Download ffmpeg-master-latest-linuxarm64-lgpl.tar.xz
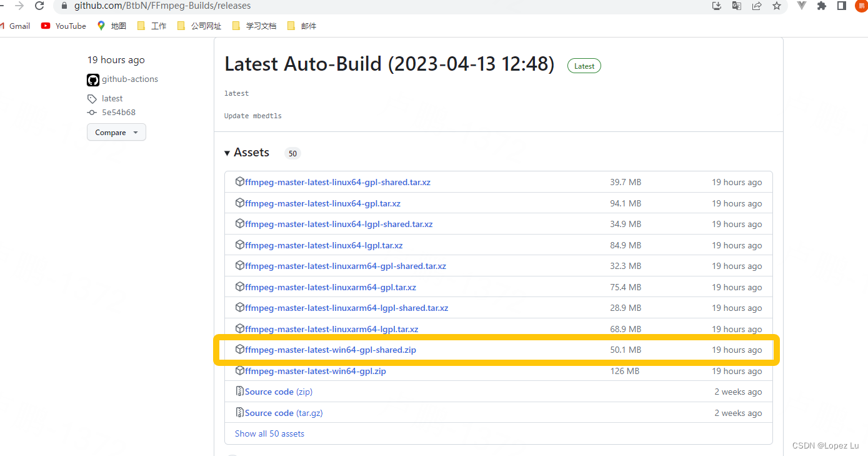868x456 pixels. (332, 329)
